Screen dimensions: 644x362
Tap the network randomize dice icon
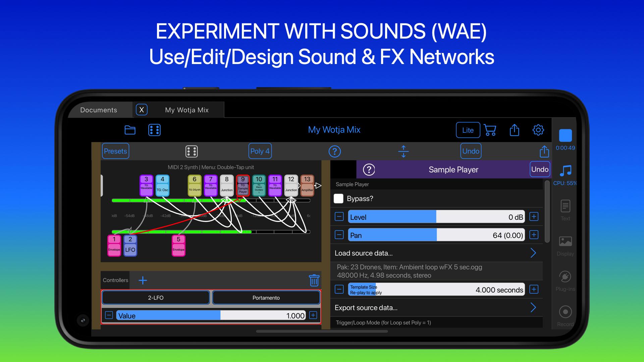click(192, 151)
